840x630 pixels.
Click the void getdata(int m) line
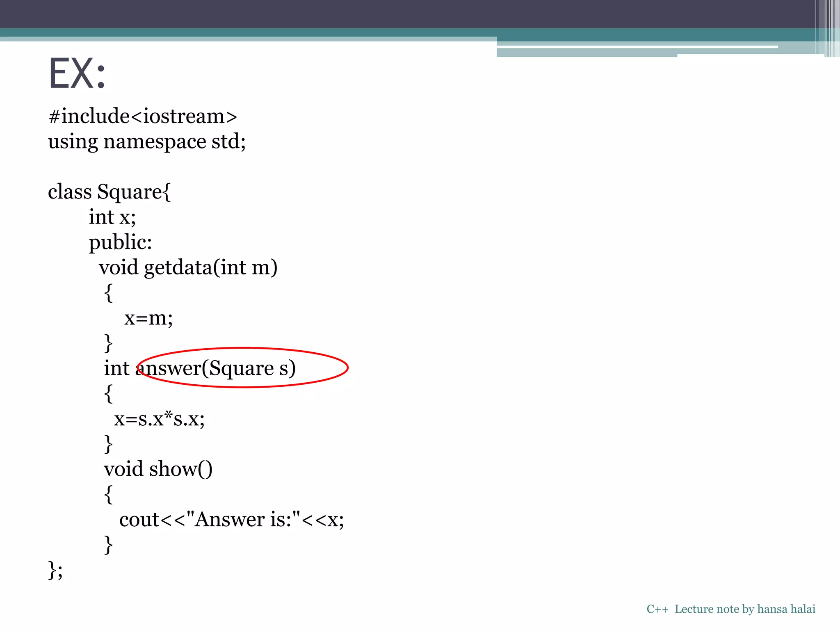[188, 268]
